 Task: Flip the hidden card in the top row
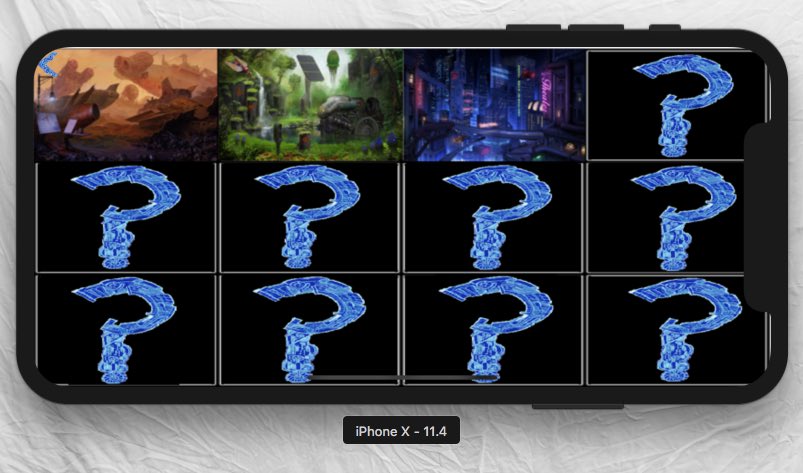point(676,105)
